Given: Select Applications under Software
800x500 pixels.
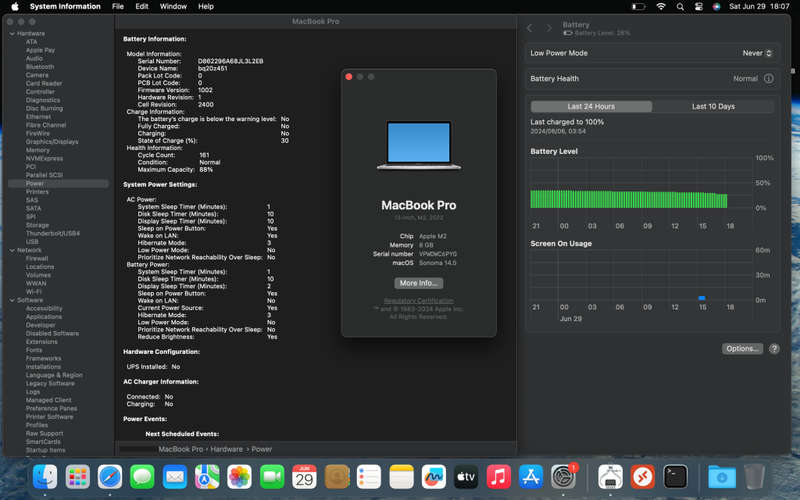Looking at the screenshot, I should click(44, 317).
